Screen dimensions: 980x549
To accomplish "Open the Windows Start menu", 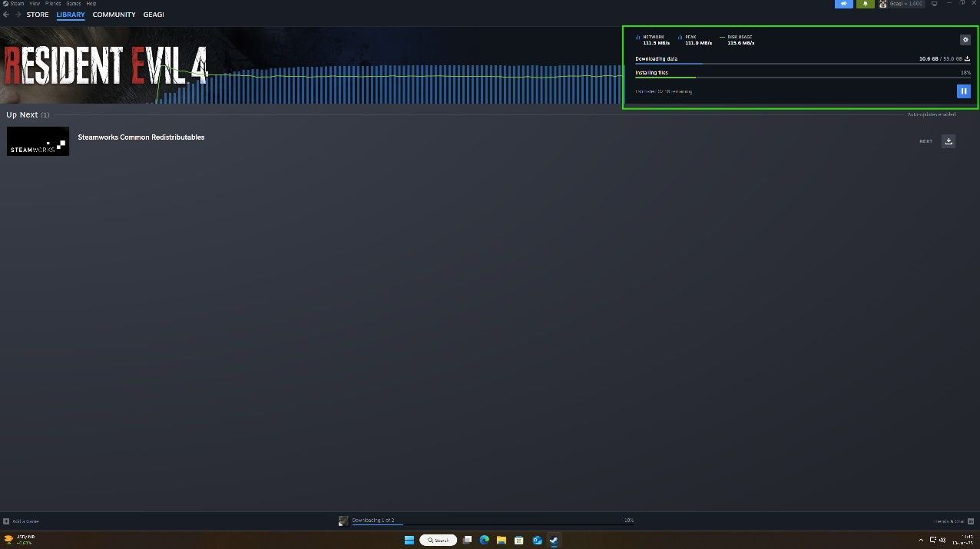I will 409,540.
